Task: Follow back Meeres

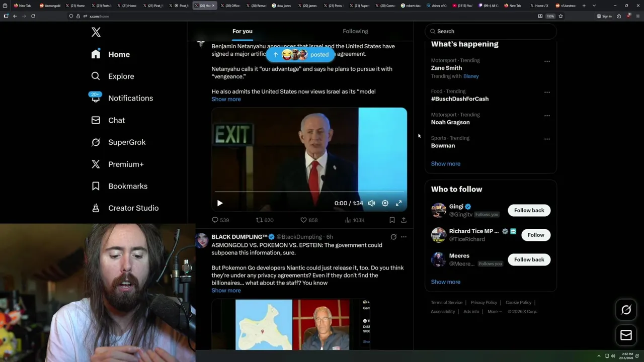Action: point(529,259)
